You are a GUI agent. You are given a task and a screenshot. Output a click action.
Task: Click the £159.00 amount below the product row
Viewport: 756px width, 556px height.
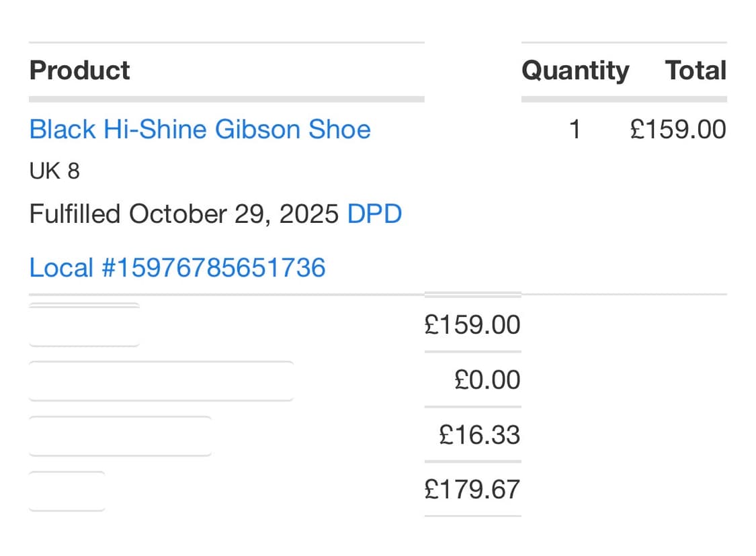point(472,325)
